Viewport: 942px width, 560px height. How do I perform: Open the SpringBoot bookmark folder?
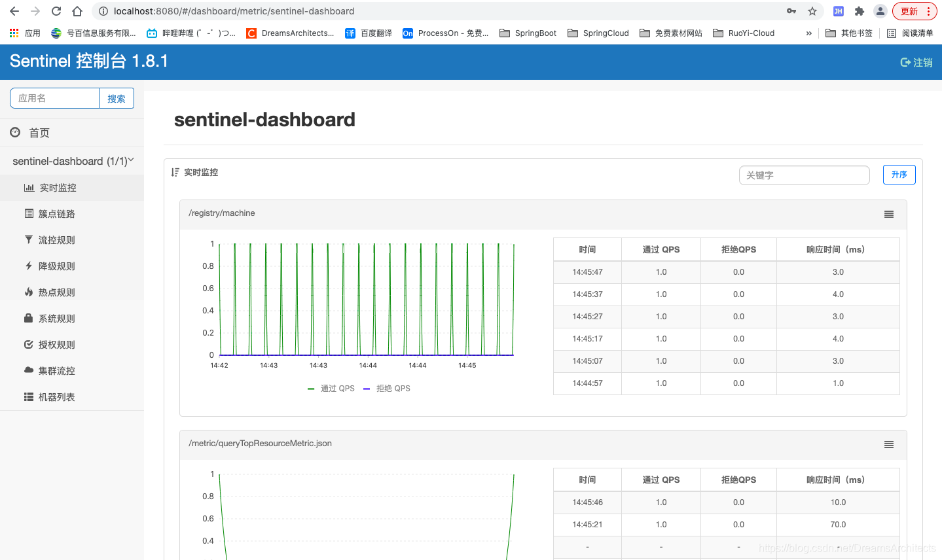(528, 33)
